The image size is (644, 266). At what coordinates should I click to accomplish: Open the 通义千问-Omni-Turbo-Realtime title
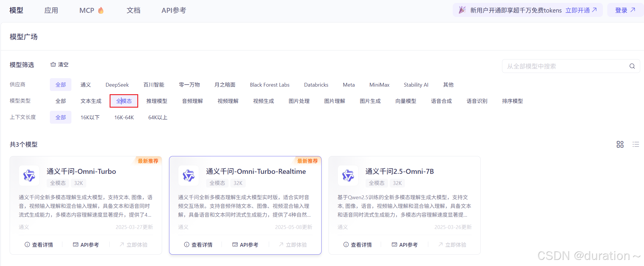(x=256, y=171)
